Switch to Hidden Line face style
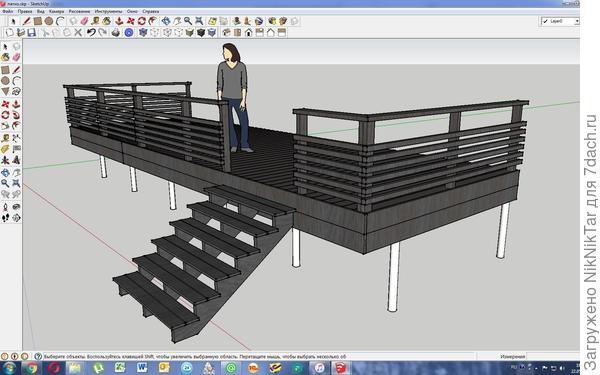600x375 pixels. pyautogui.click(x=178, y=33)
